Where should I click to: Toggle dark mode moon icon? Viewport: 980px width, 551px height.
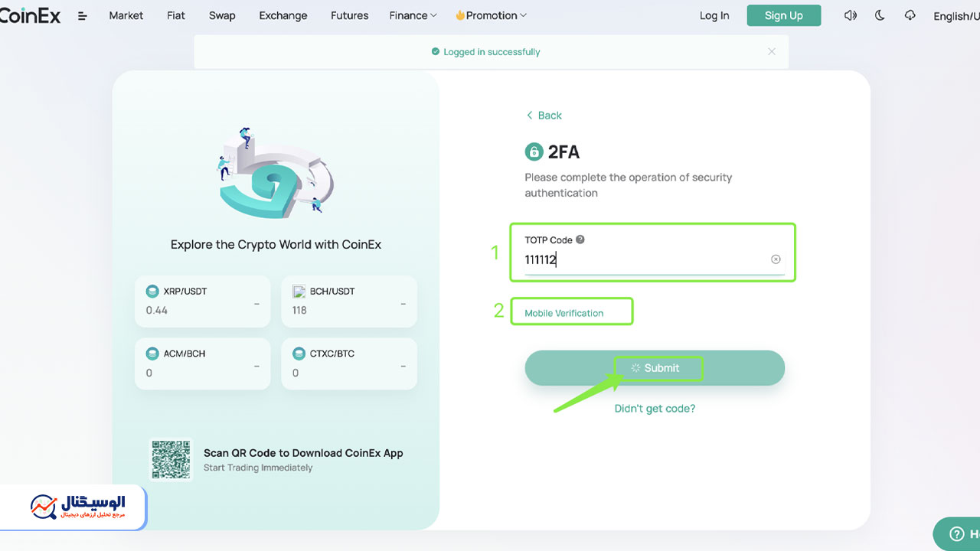point(880,15)
